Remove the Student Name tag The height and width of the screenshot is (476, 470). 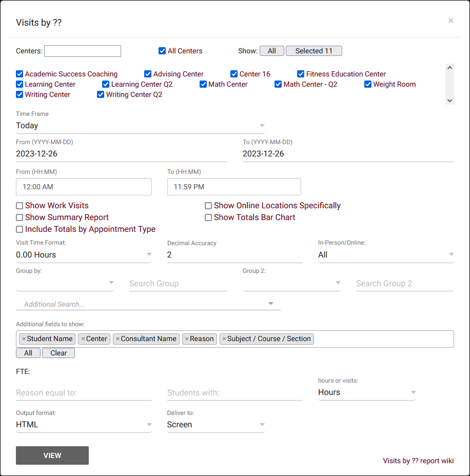(24, 339)
